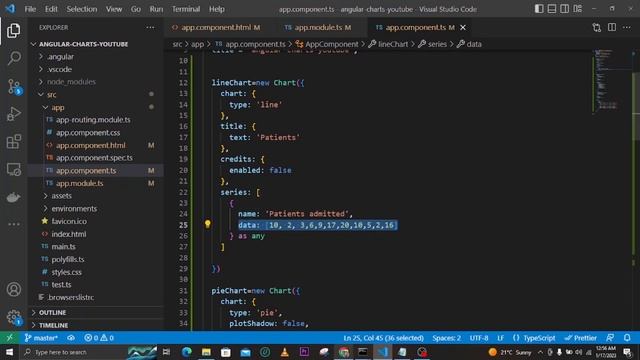Open editor more actions ellipsis
Screen dimensions: 640x360
coord(627,27)
